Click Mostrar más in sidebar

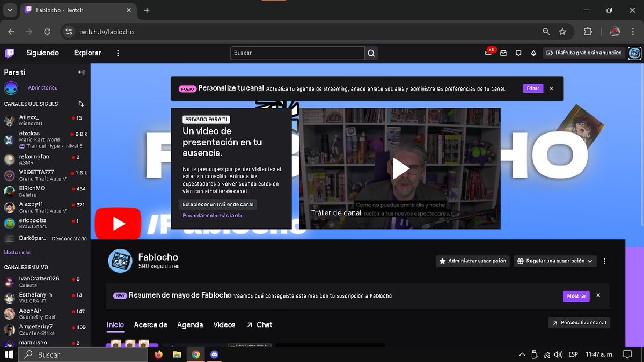(x=17, y=252)
